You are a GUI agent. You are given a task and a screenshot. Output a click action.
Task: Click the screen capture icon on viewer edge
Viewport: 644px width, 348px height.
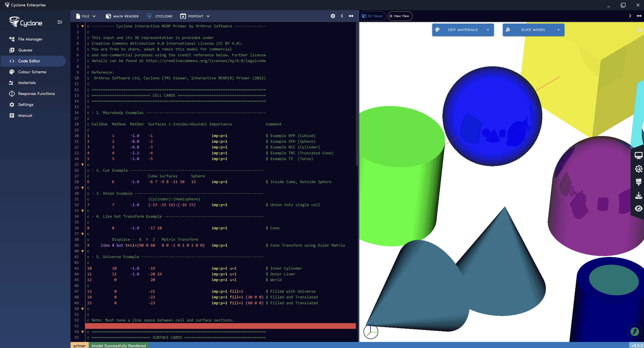pyautogui.click(x=639, y=155)
